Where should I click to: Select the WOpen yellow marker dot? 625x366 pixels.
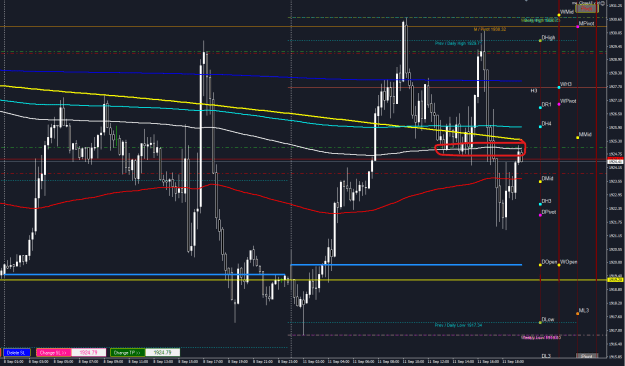[559, 265]
